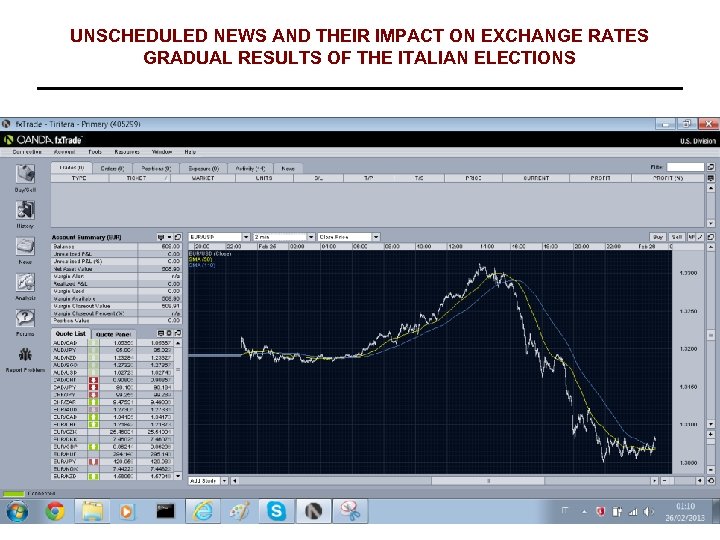Screen dimensions: 720x540
Task: Open Paint from the taskbar
Action: coord(239,511)
